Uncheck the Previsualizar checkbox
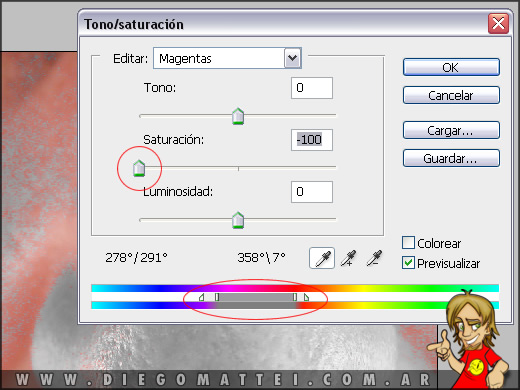Screen dimensions: 520x390 click(x=408, y=263)
